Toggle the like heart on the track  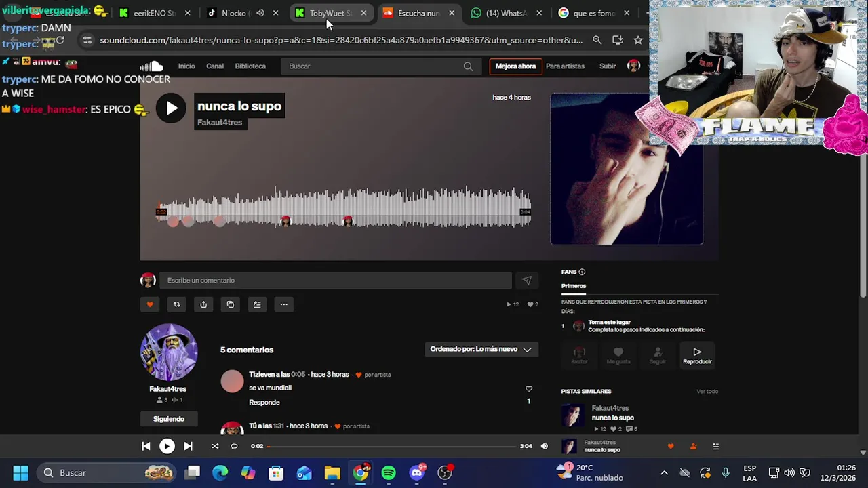click(x=150, y=304)
